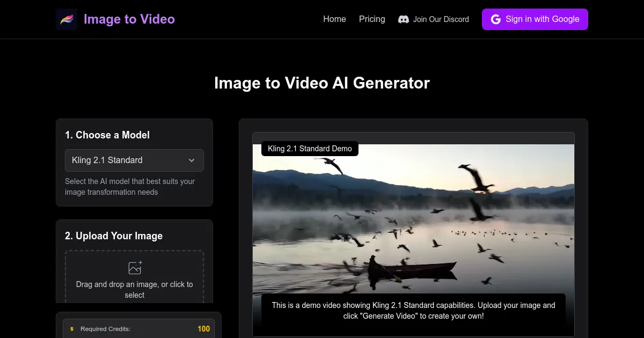Click the Image to Video heading link
644x338 pixels.
[129, 19]
